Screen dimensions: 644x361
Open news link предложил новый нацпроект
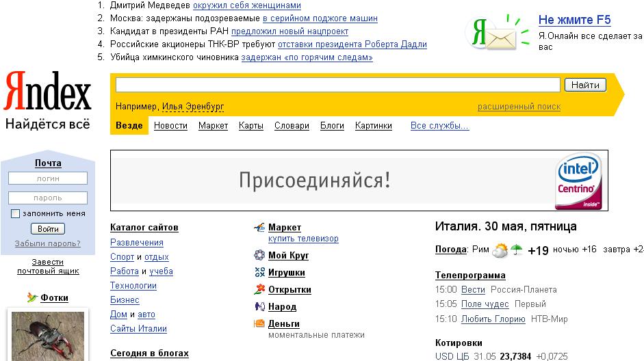point(289,31)
